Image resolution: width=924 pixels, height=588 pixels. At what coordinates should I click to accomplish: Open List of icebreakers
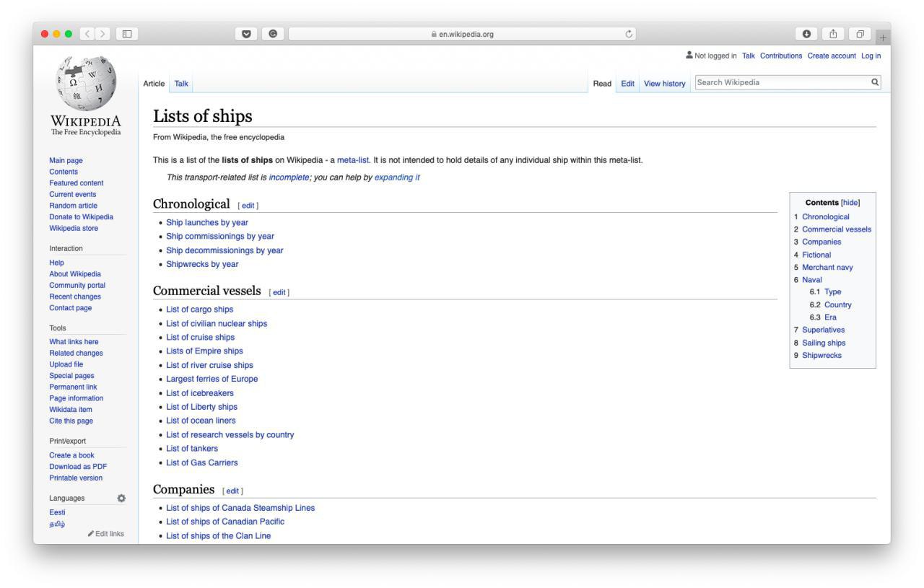tap(200, 393)
